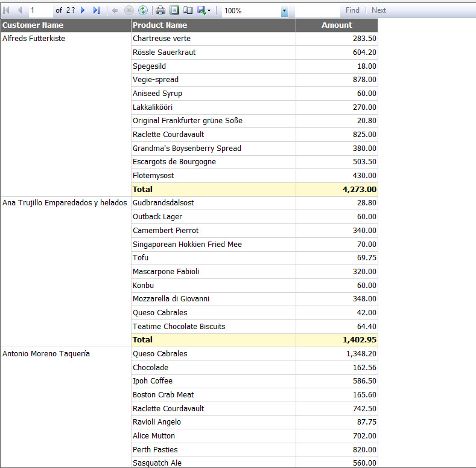Click the 878.00 amount value
Image resolution: width=476 pixels, height=468 pixels.
pyautogui.click(x=337, y=80)
